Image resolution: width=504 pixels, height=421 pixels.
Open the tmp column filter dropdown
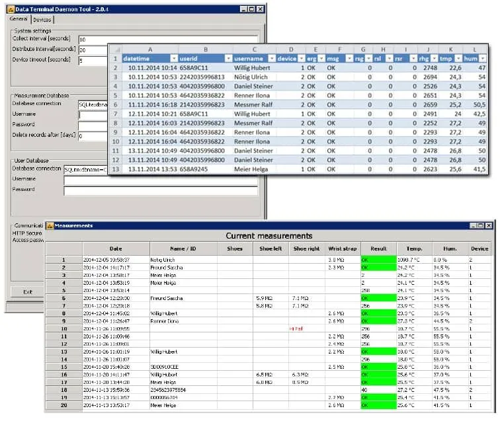[x=458, y=58]
